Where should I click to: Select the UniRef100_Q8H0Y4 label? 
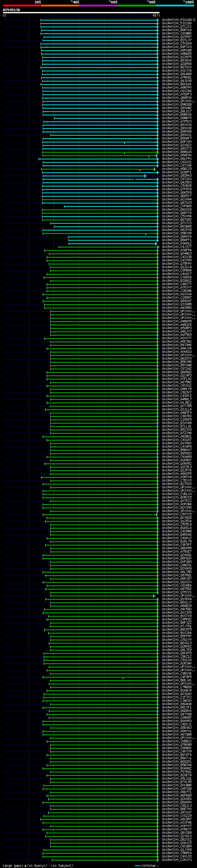coord(177,236)
